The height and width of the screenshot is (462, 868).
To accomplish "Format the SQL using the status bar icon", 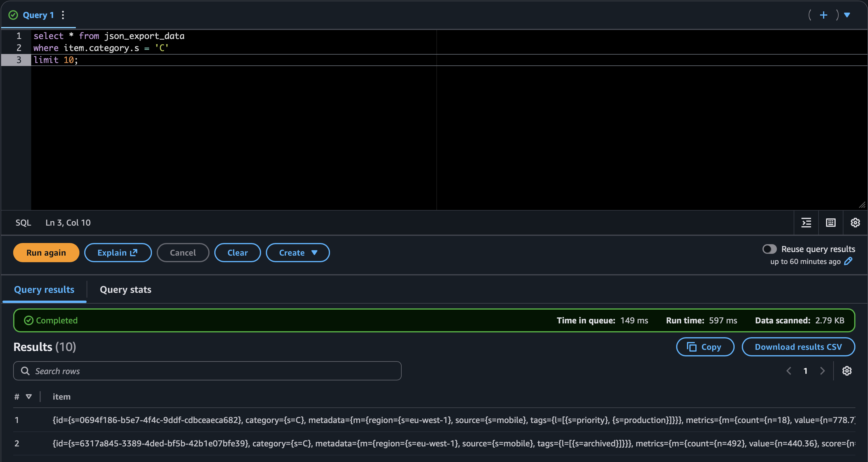I will pos(806,223).
